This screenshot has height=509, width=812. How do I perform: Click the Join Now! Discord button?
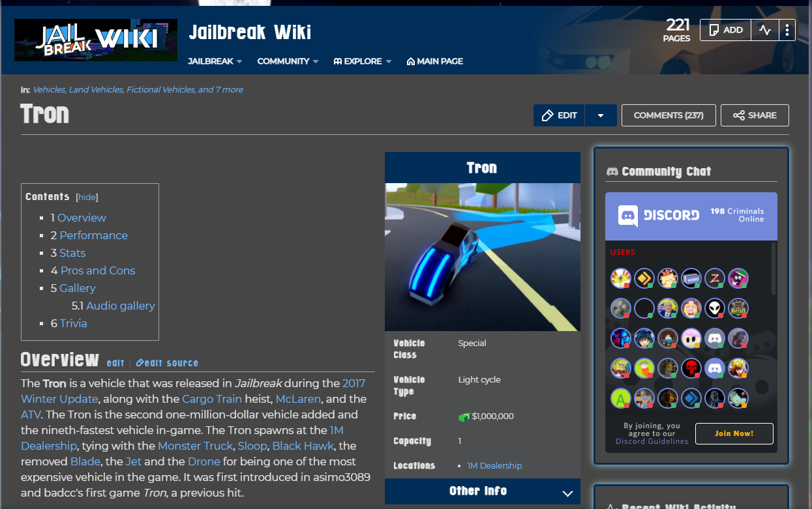734,433
